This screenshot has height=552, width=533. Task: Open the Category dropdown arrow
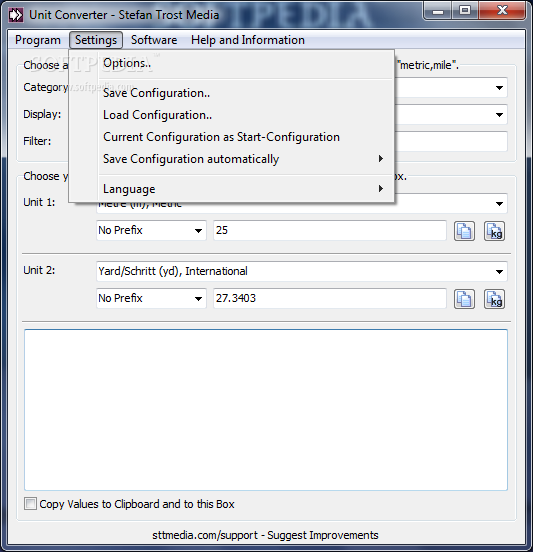[x=499, y=88]
